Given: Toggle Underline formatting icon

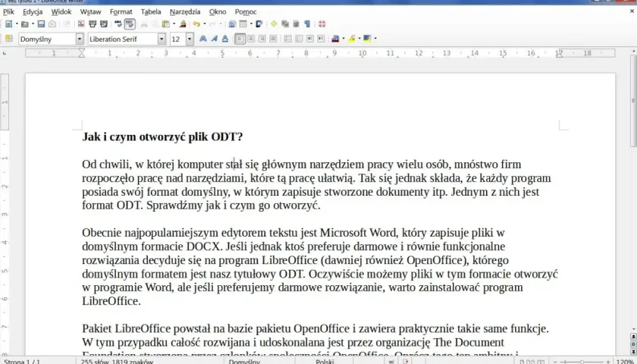Looking at the screenshot, I should 225,39.
